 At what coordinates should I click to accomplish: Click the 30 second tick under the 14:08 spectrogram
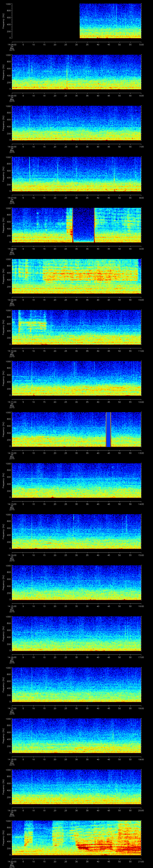click(77, 249)
